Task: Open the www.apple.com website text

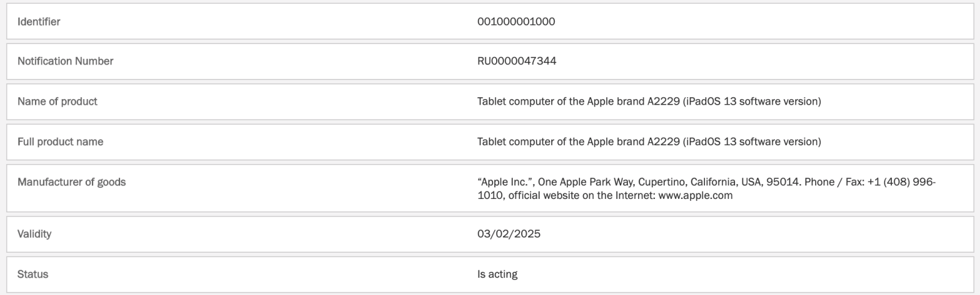Action: tap(695, 196)
